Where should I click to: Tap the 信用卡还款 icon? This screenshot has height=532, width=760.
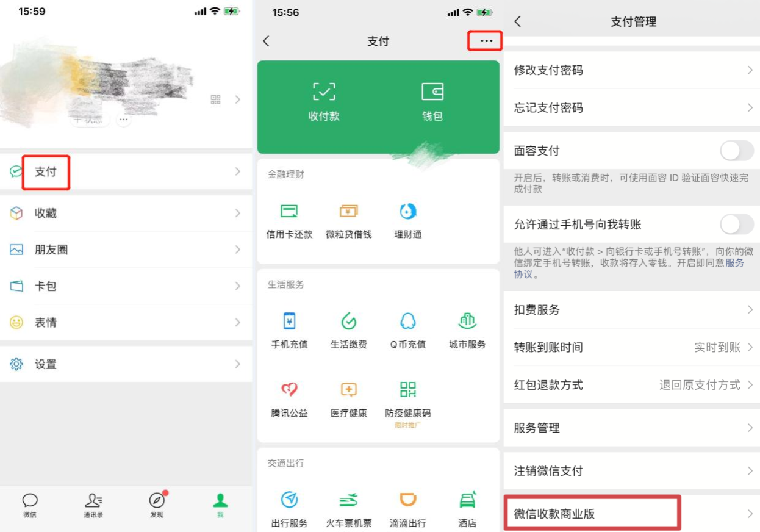pyautogui.click(x=289, y=212)
